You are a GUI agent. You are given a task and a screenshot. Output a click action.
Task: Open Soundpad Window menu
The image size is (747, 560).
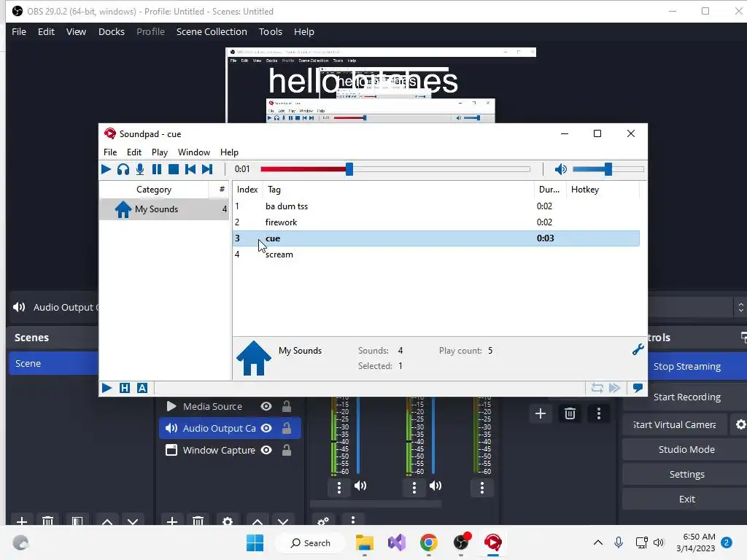pos(194,152)
